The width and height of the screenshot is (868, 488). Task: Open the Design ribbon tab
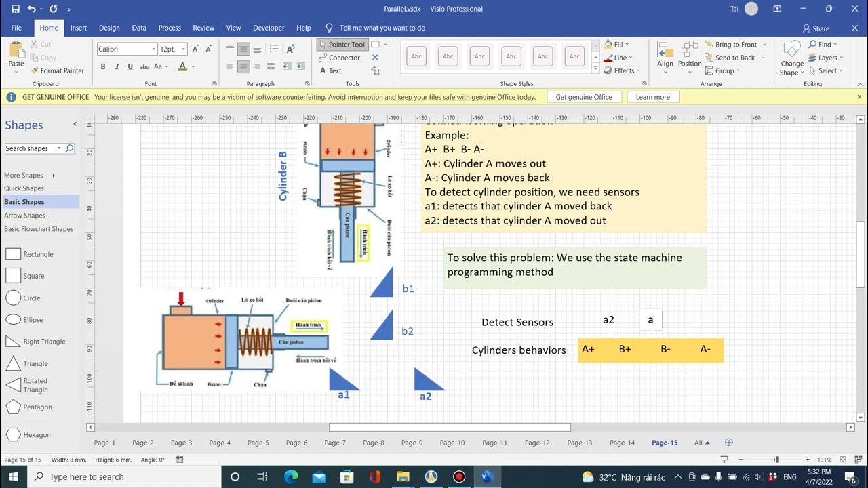[x=109, y=28]
